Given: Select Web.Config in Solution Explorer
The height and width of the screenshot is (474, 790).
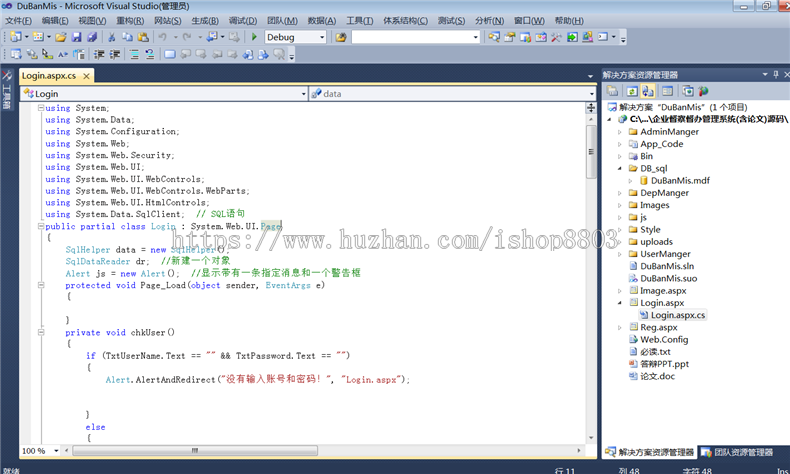Looking at the screenshot, I should (664, 340).
